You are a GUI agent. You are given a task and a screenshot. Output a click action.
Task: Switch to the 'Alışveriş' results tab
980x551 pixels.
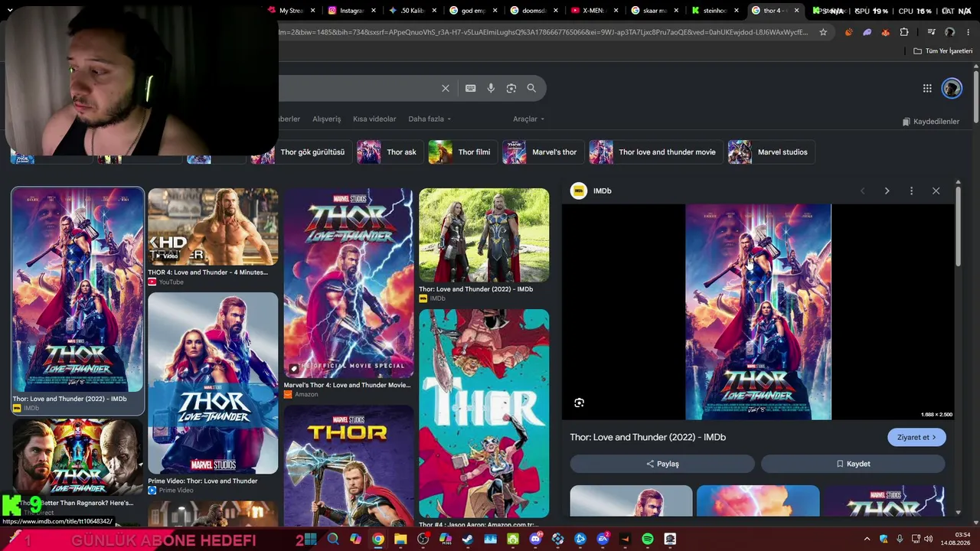tap(326, 119)
